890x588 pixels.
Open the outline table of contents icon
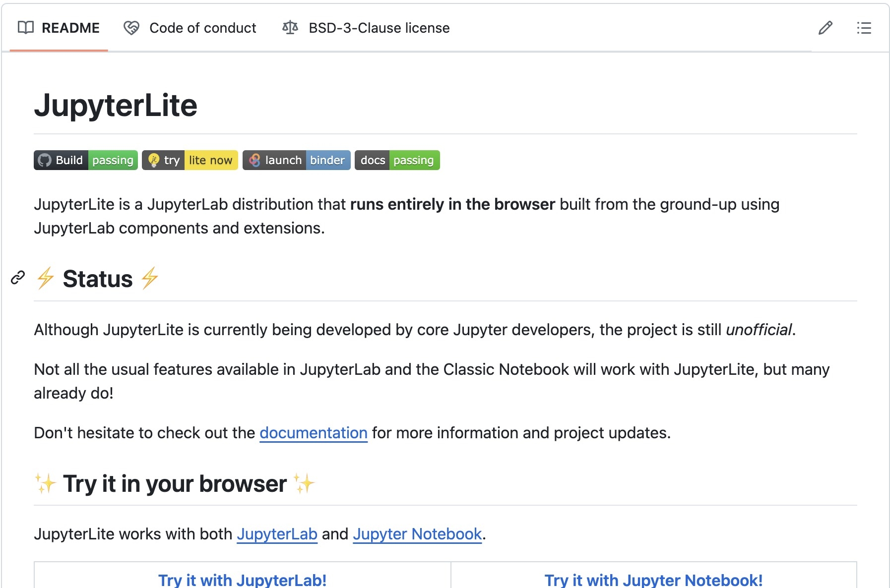864,28
